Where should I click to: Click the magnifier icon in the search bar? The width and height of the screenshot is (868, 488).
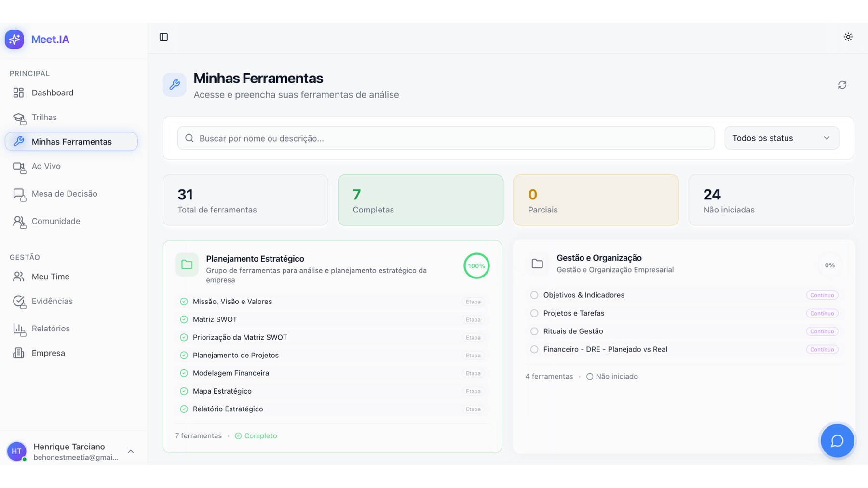tap(190, 138)
